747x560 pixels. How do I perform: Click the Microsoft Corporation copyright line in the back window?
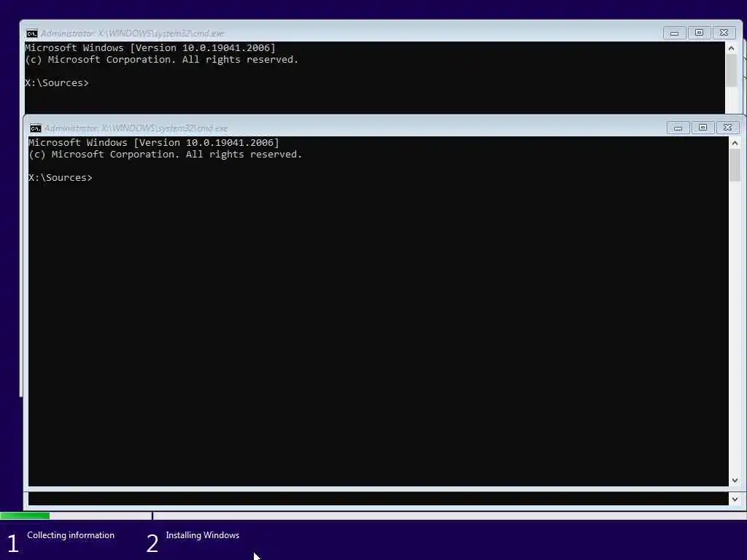coord(161,60)
